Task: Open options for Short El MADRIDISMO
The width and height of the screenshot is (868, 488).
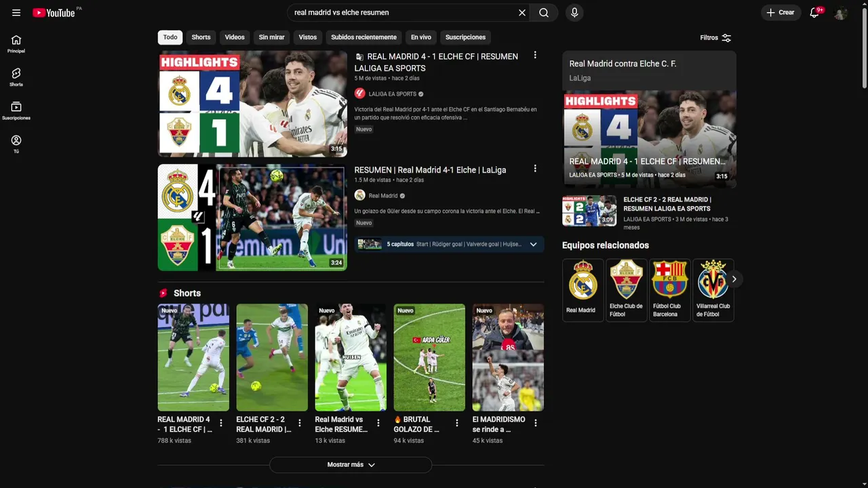Action: (x=536, y=423)
